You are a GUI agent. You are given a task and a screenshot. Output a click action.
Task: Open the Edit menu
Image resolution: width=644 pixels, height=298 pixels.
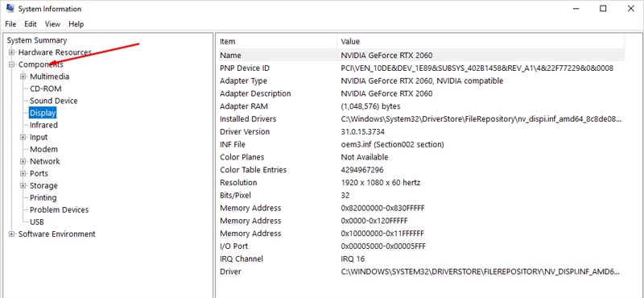pos(31,24)
